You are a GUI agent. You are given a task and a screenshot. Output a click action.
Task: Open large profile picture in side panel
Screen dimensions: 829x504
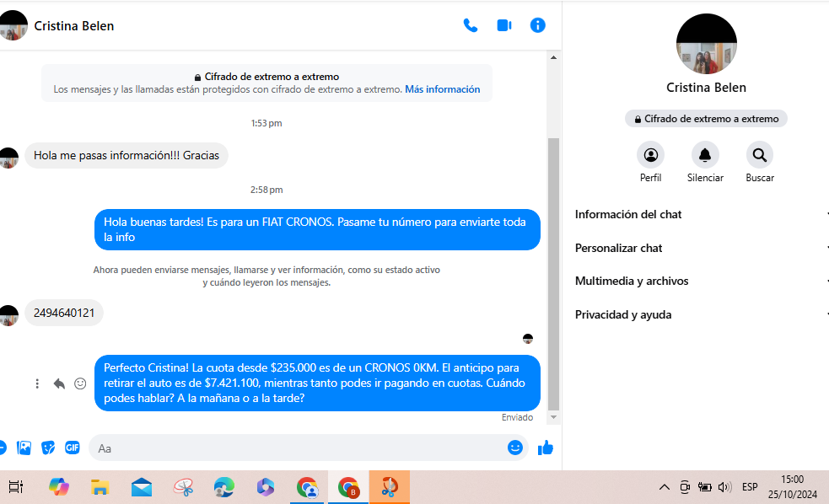pyautogui.click(x=707, y=44)
